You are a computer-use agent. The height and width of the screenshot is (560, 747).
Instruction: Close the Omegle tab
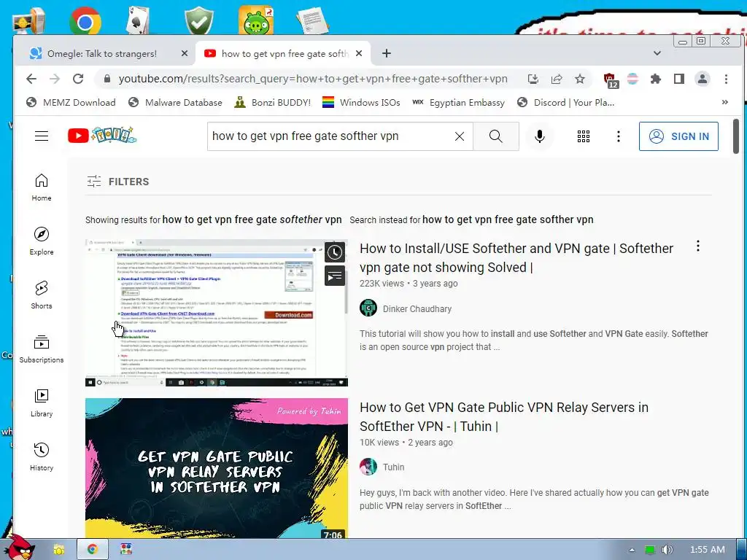(x=185, y=54)
